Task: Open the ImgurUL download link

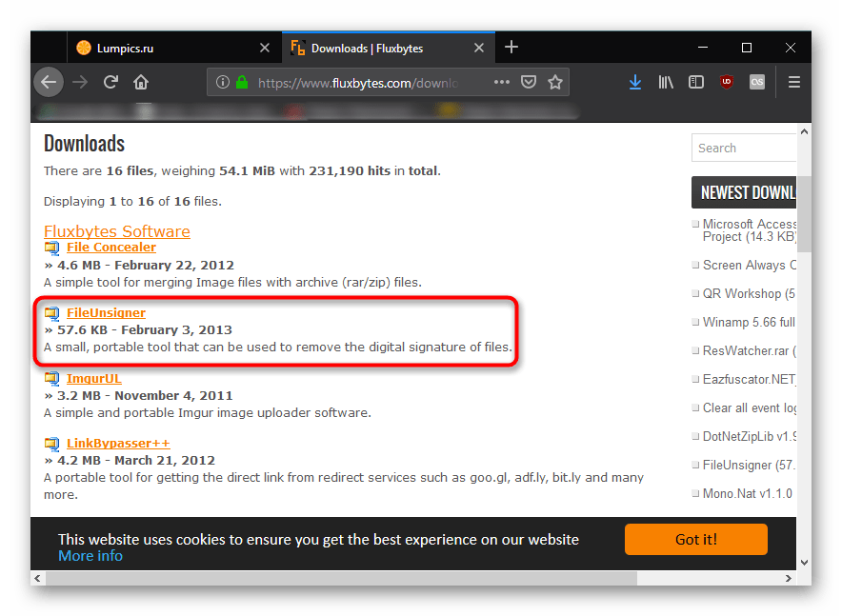Action: [94, 378]
